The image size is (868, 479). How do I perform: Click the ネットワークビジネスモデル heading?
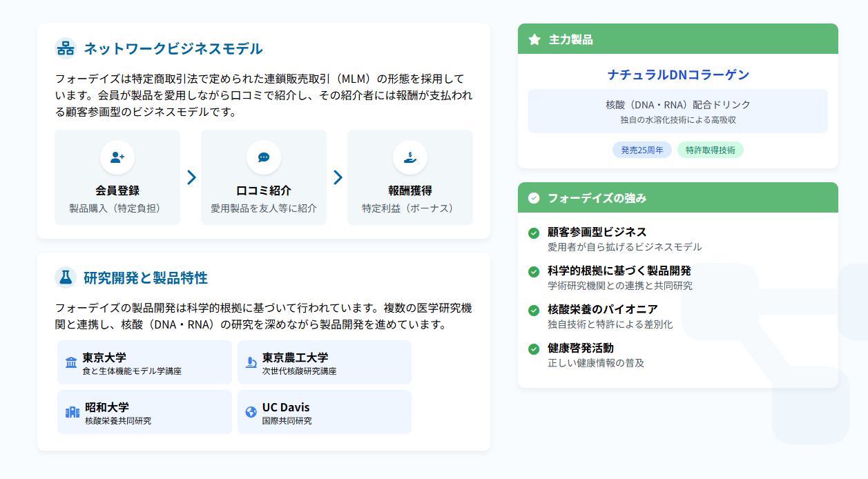(x=173, y=48)
